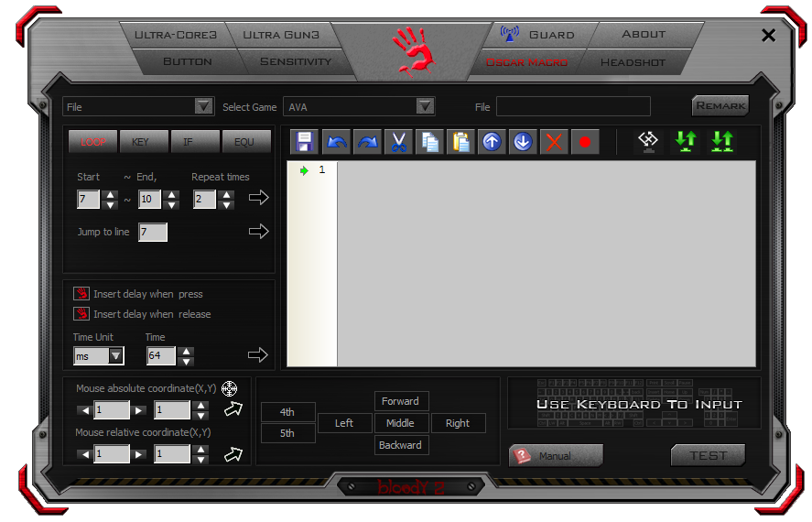Increase the absolute Y coordinate value

(201, 406)
